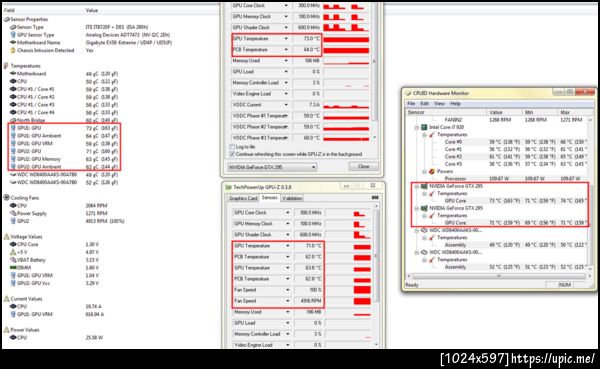
Task: Click the Close button in GPU-Z
Action: [364, 167]
